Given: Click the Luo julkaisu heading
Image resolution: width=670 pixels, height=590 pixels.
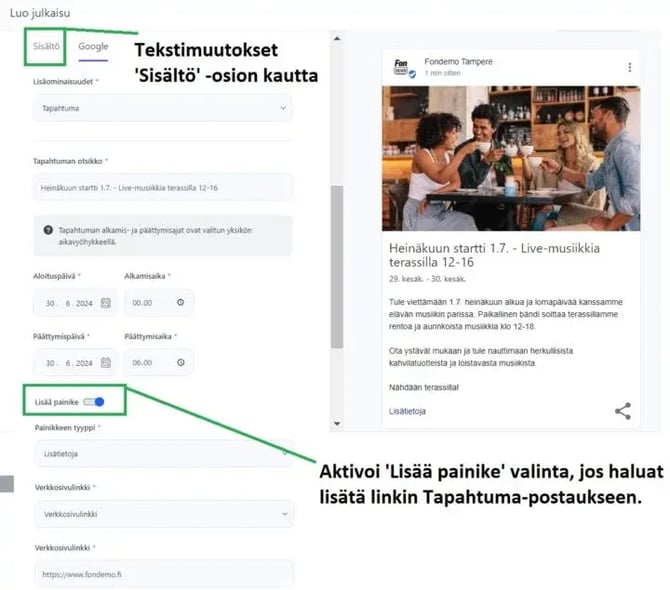Looking at the screenshot, I should [x=40, y=13].
